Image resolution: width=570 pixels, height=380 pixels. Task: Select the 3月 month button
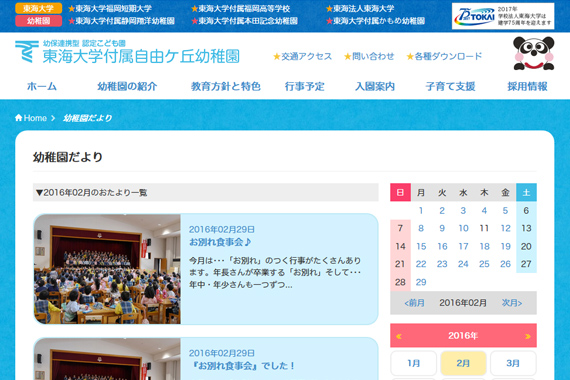513,363
